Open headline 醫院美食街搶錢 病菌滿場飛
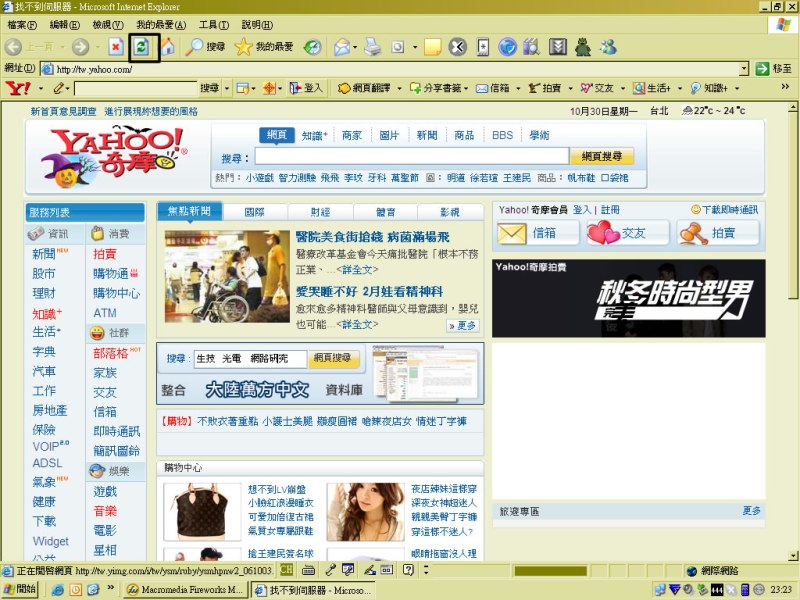The width and height of the screenshot is (800, 600). click(373, 237)
